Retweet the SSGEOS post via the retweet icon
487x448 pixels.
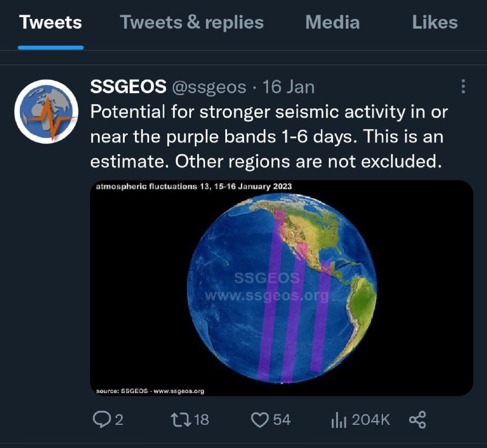coord(181,419)
